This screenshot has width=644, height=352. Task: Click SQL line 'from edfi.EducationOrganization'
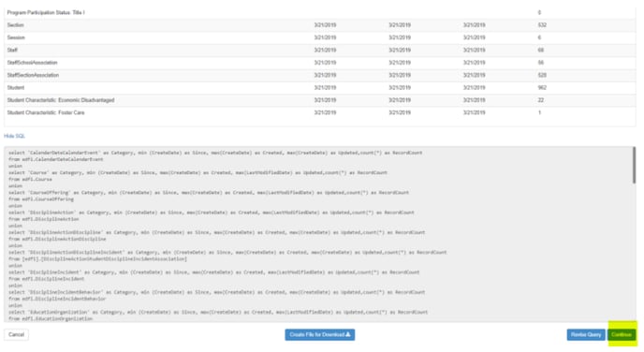click(x=51, y=318)
